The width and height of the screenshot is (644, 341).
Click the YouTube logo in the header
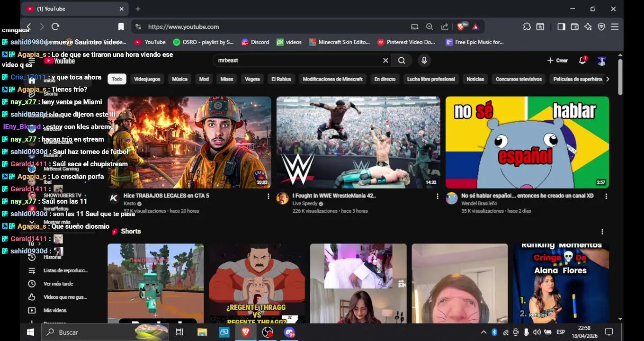click(59, 61)
